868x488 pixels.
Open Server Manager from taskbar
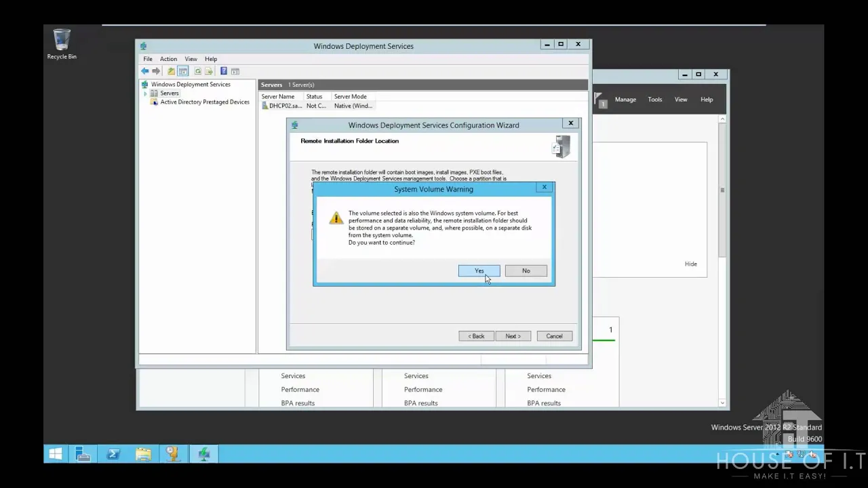83,454
